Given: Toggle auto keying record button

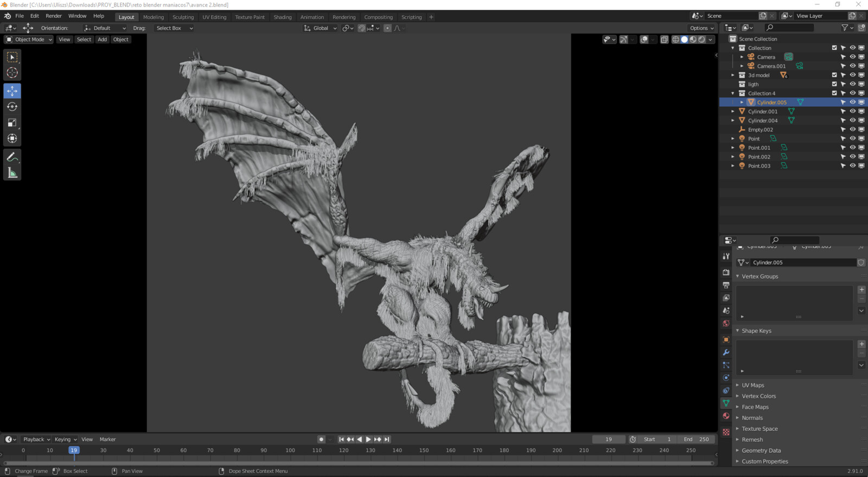Looking at the screenshot, I should click(x=321, y=440).
